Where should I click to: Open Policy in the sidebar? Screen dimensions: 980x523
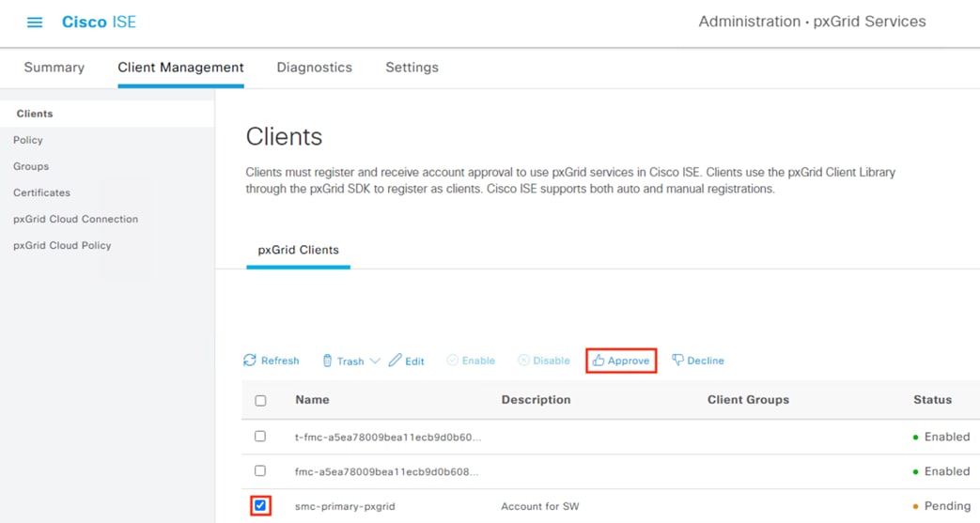point(28,140)
